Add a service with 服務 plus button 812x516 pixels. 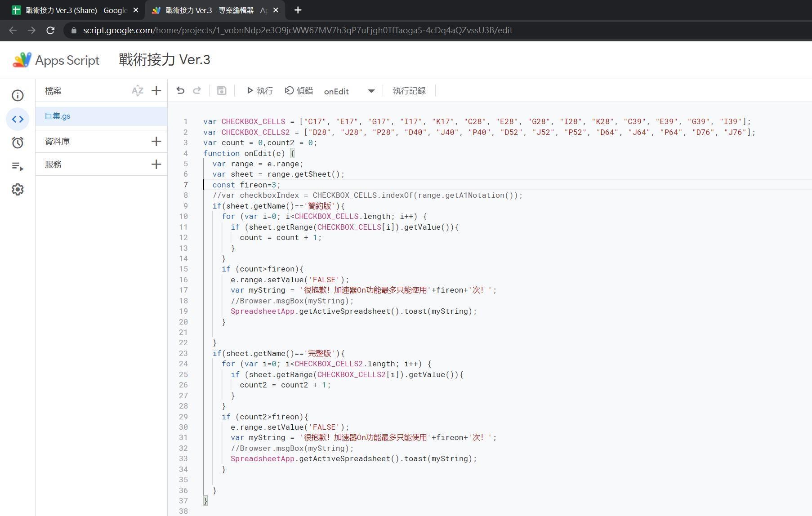click(156, 165)
